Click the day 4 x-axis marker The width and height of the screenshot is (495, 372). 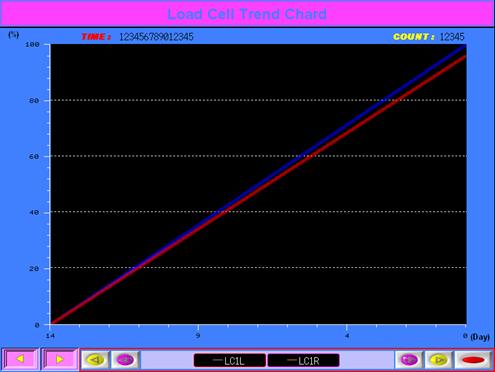click(347, 336)
